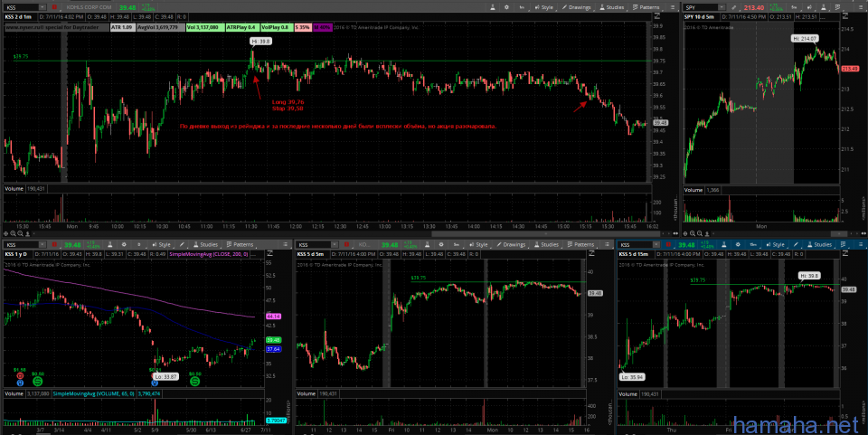Open the flask icon in daily chart toolbar
The image size is (868, 435).
tap(110, 244)
